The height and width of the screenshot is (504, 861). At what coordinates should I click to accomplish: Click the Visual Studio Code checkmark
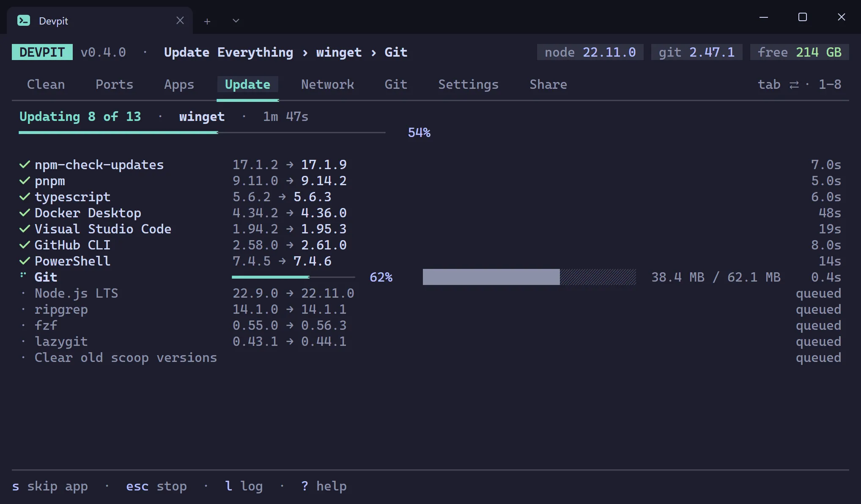point(25,229)
